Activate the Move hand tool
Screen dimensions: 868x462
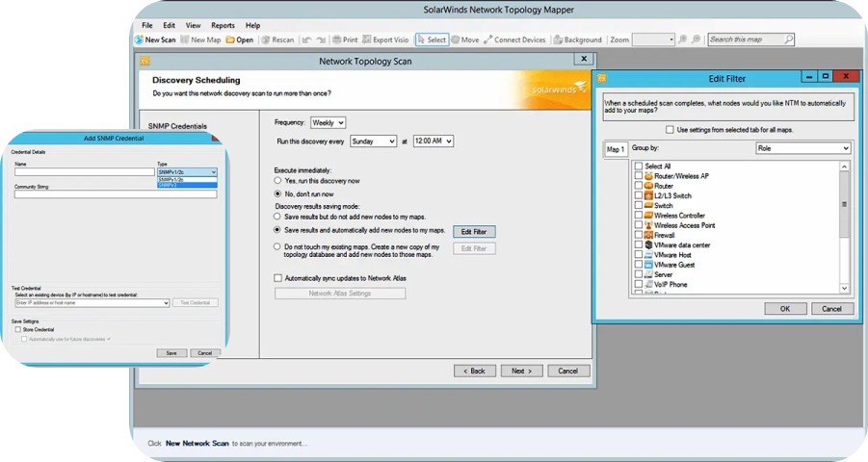pos(465,39)
